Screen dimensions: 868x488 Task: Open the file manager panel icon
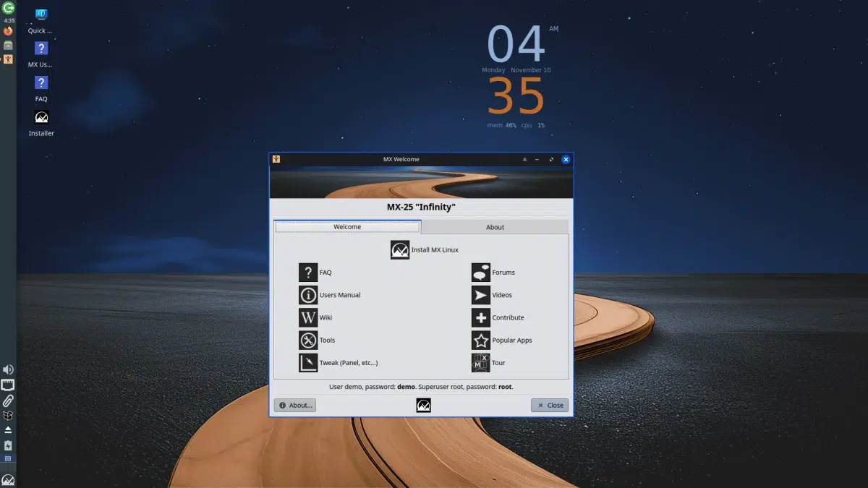[x=8, y=45]
